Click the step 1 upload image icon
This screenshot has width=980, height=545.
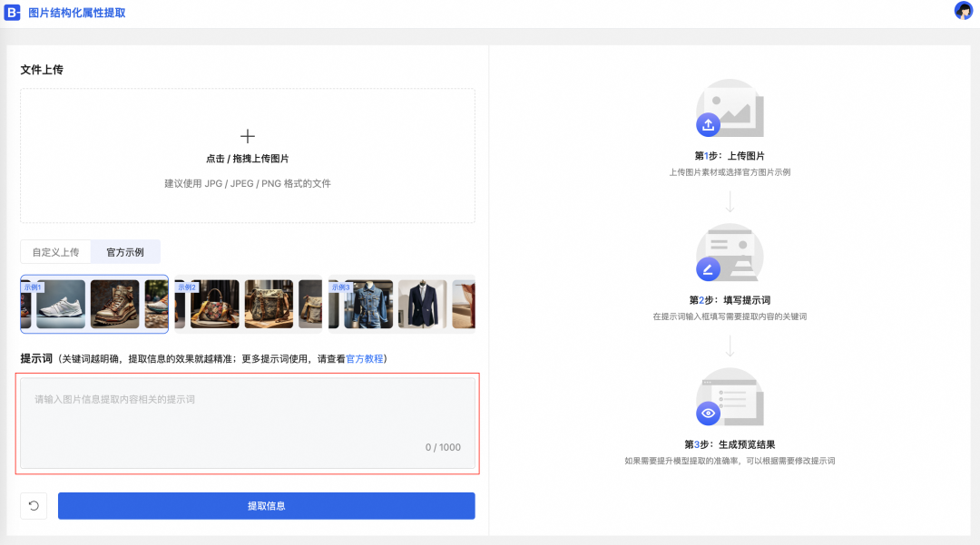(x=708, y=124)
